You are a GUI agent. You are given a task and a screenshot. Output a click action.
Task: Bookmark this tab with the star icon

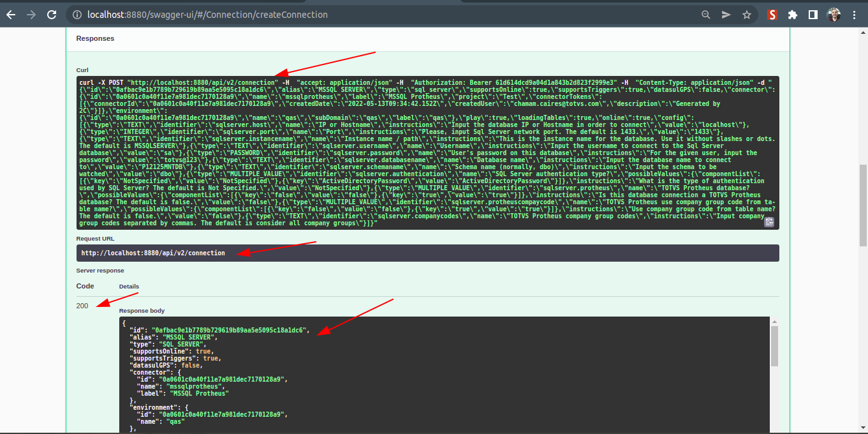click(x=746, y=14)
